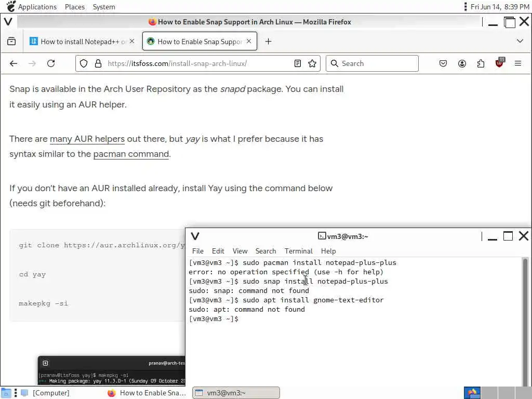
Task: Switch to 'How to install Notepad++' tab
Action: click(82, 42)
